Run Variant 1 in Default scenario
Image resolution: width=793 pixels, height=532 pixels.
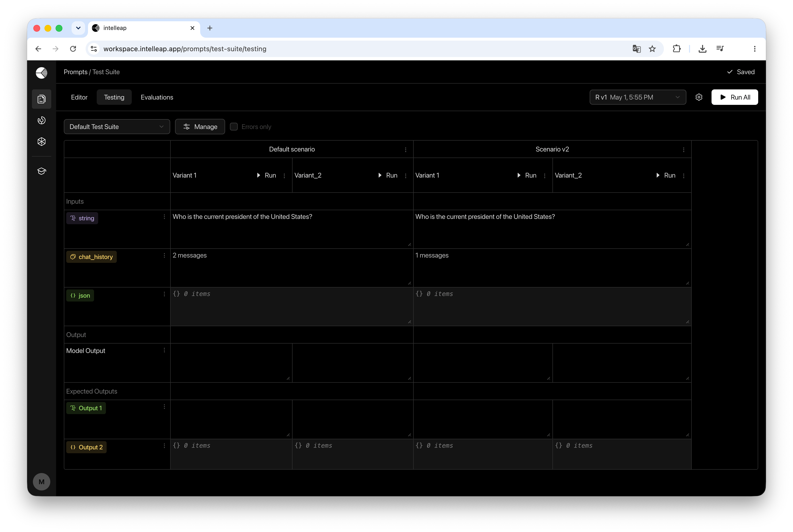pyautogui.click(x=266, y=175)
